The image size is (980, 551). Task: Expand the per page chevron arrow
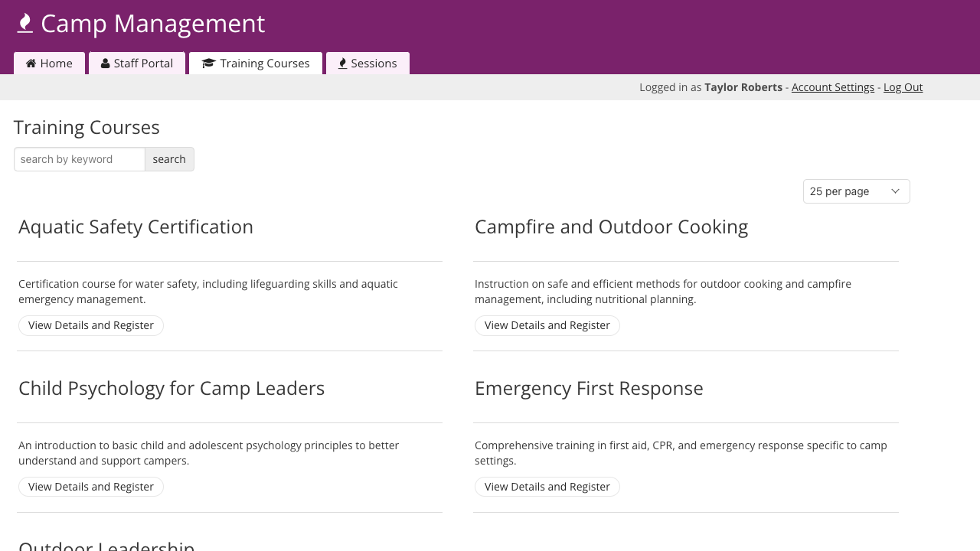[895, 191]
